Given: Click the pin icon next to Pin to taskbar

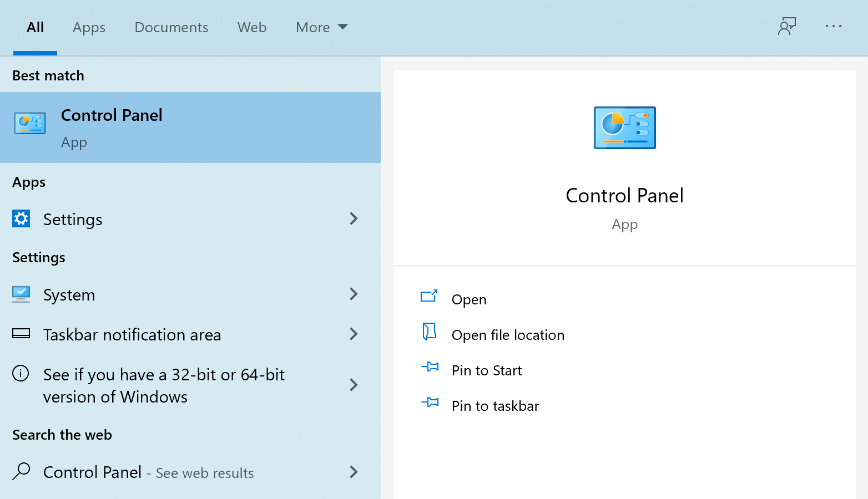Looking at the screenshot, I should pos(430,402).
